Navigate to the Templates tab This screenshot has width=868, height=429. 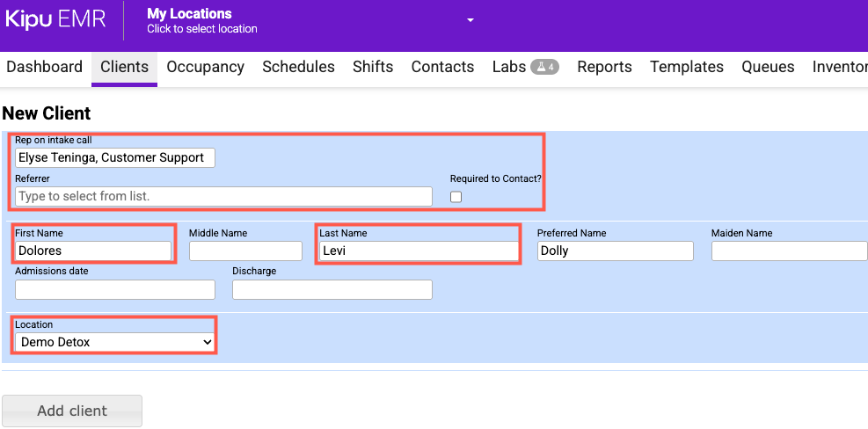click(687, 67)
